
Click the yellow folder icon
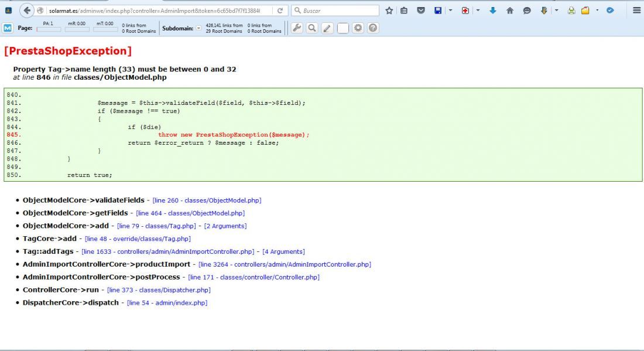click(585, 11)
